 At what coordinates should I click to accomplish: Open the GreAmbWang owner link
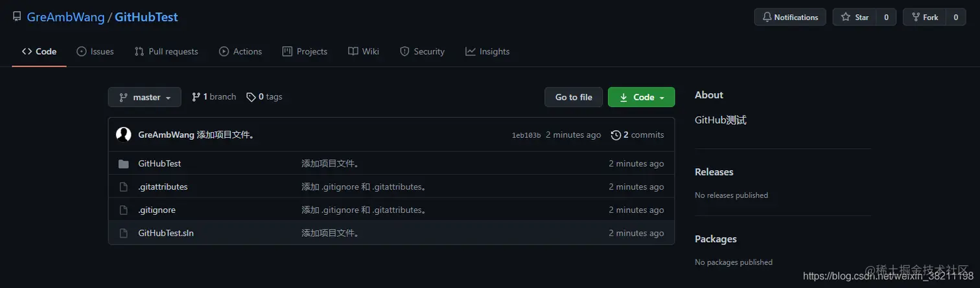tap(65, 17)
